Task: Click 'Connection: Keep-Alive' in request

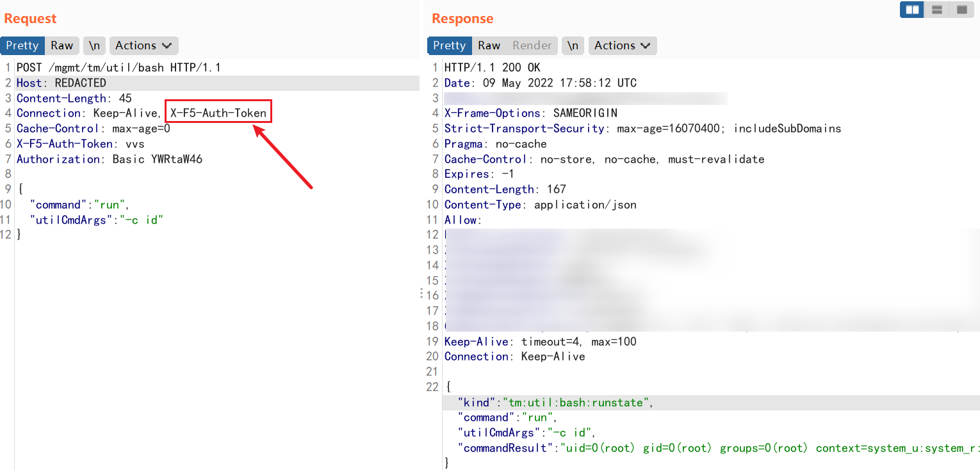Action: (x=87, y=113)
